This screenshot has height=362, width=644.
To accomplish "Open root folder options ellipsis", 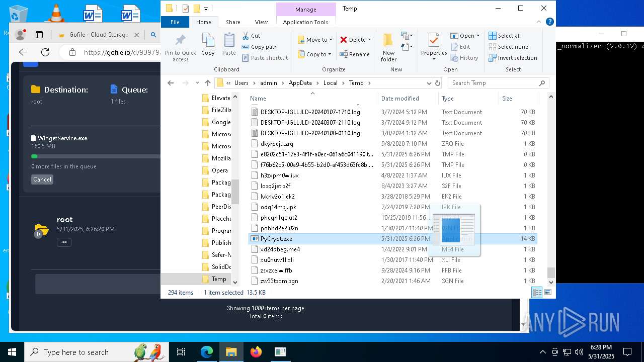I will click(64, 242).
